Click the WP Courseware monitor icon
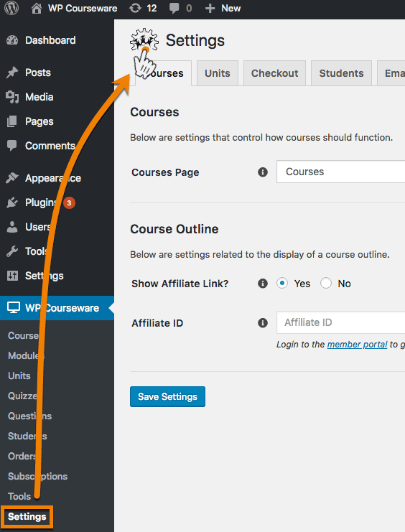 click(14, 308)
